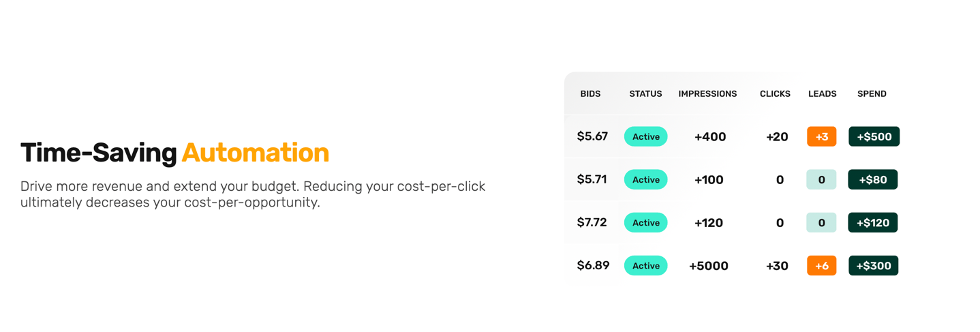
Task: Select the LEADS column header
Action: pos(822,94)
